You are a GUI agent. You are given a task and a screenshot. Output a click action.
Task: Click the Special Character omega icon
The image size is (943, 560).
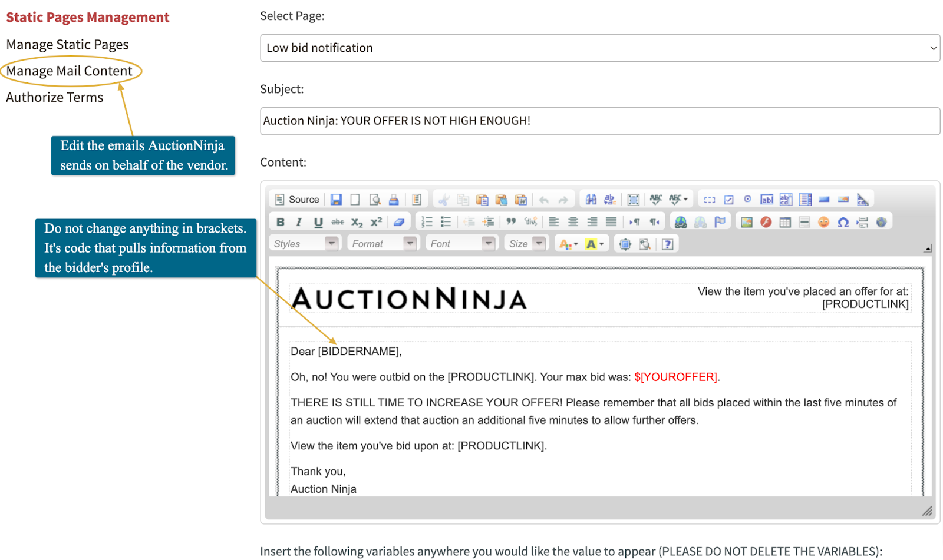click(x=843, y=222)
